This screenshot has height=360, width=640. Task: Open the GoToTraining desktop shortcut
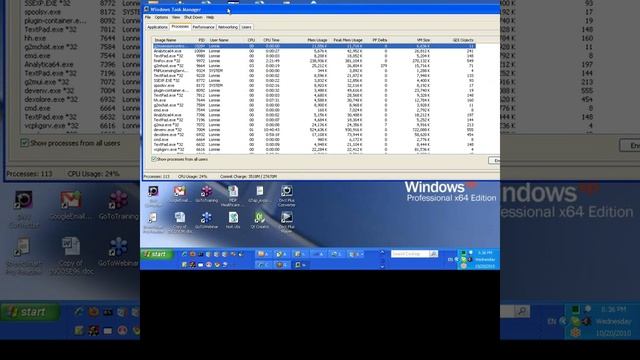tap(206, 194)
